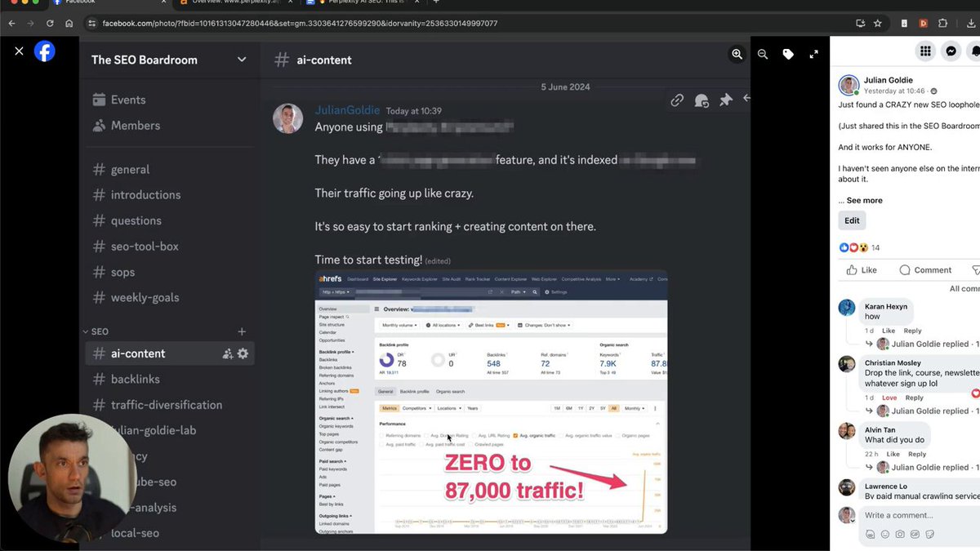Viewport: 980px width, 551px height.
Task: Open a new browser tab
Action: click(x=436, y=2)
